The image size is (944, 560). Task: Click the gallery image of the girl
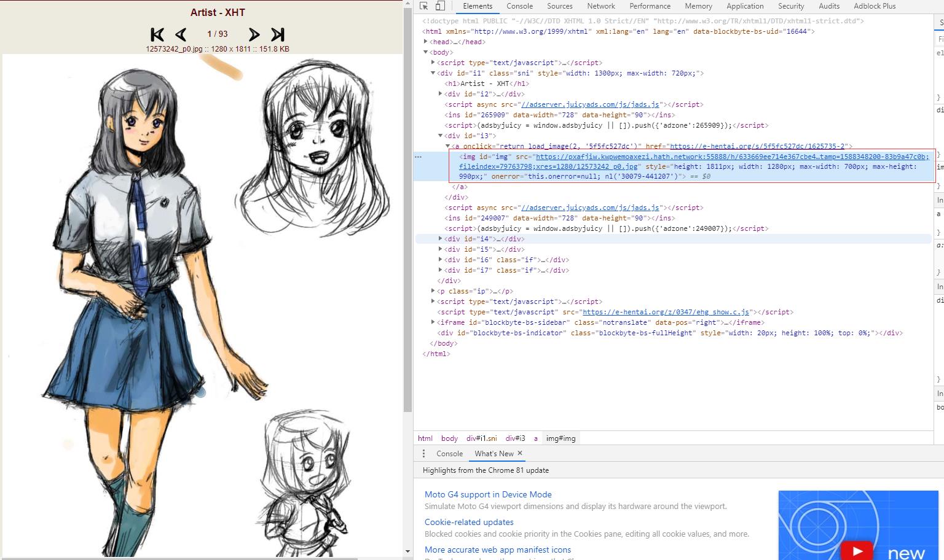[202, 306]
